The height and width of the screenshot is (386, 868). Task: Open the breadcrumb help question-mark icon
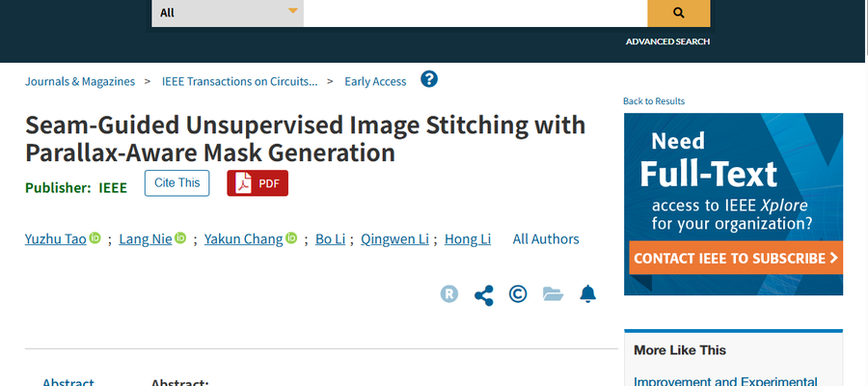(x=429, y=79)
